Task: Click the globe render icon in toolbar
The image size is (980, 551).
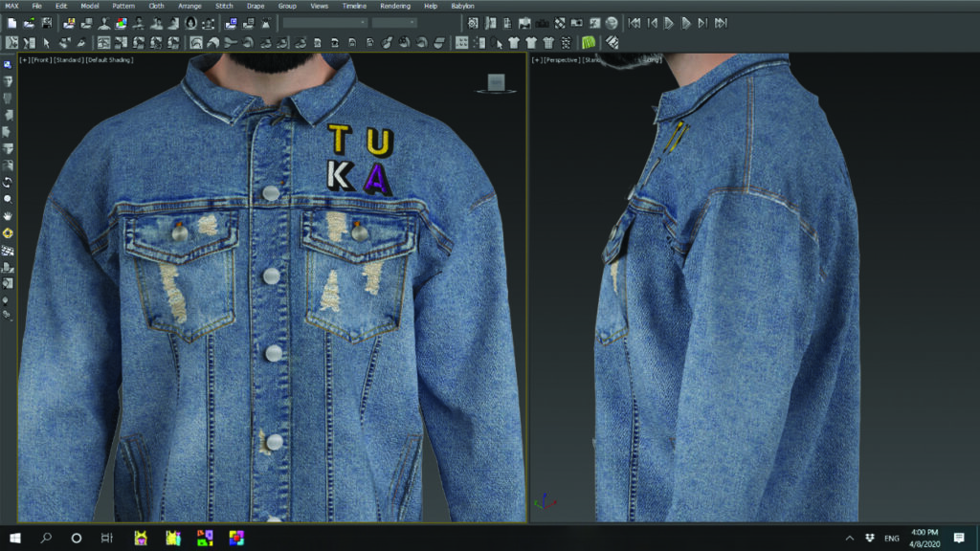Action: (611, 23)
